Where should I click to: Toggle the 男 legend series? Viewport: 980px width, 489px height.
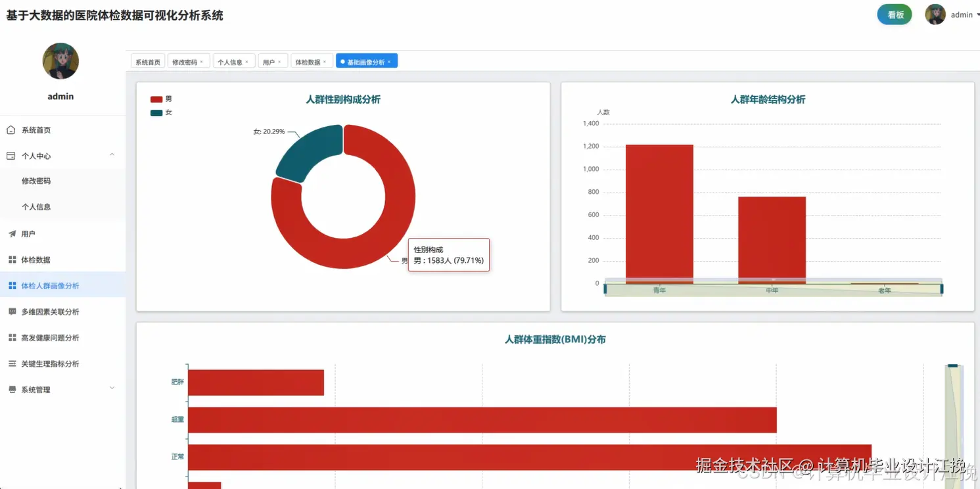(x=161, y=99)
